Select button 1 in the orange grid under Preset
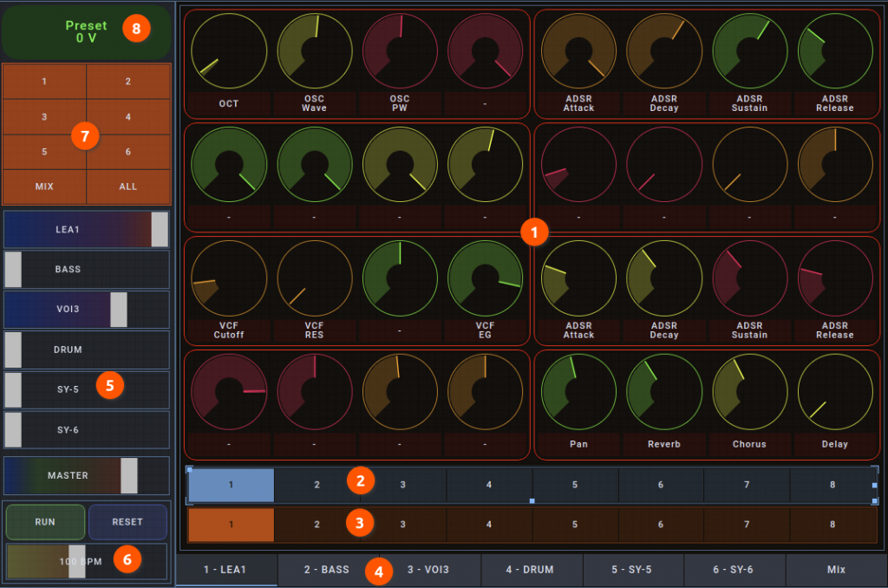This screenshot has height=588, width=888. [x=44, y=82]
